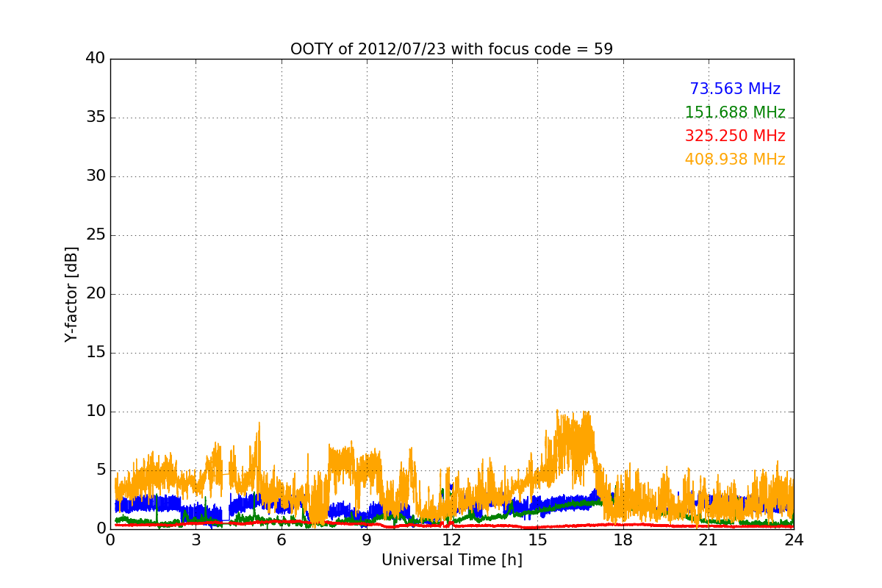Image resolution: width=882 pixels, height=588 pixels.
Task: Click y-axis tick label 35
Action: point(96,118)
